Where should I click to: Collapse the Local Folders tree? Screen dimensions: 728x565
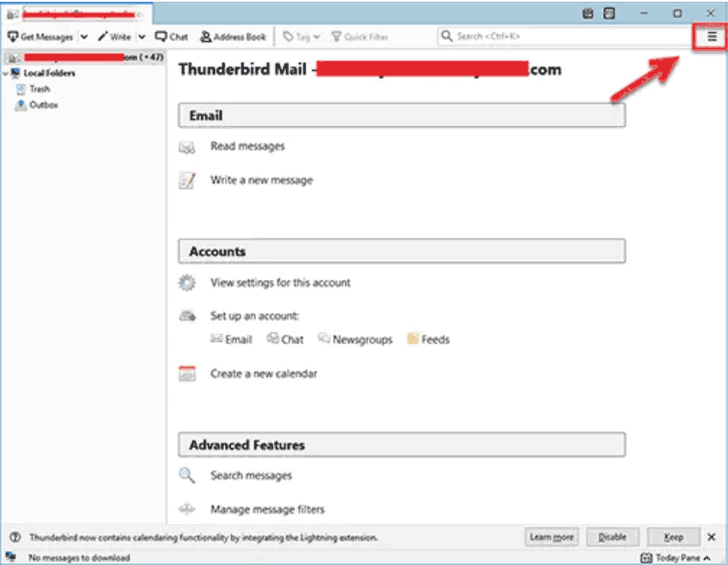pyautogui.click(x=5, y=73)
